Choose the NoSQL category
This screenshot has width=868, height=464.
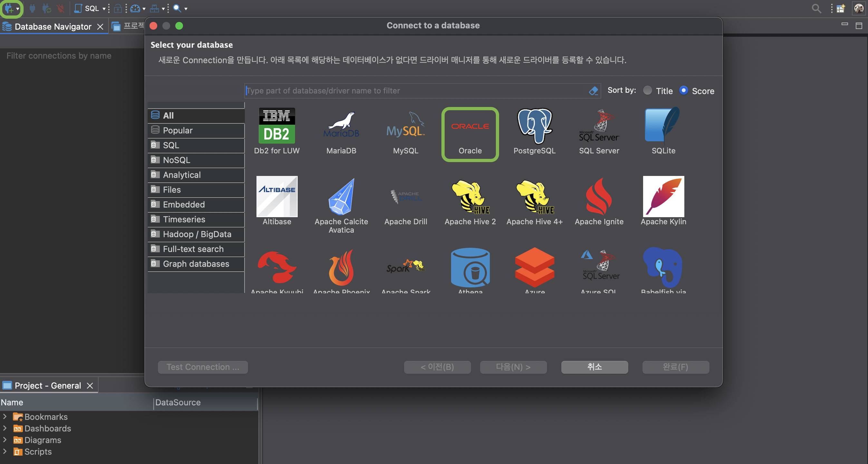(x=196, y=160)
